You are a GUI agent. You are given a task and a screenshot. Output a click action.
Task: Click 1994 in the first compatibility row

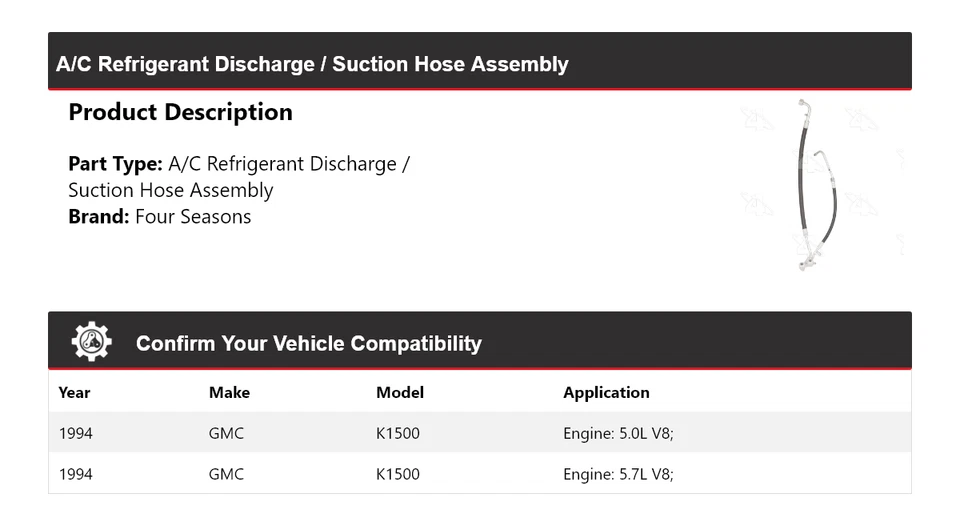tap(75, 433)
